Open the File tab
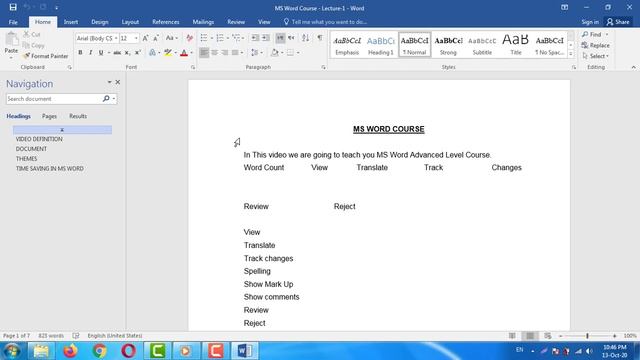The width and height of the screenshot is (640, 360). click(x=13, y=22)
